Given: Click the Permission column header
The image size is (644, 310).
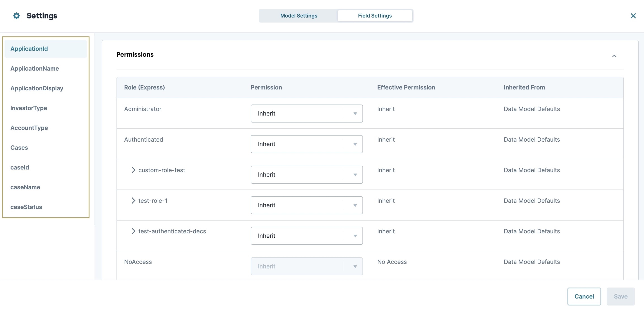Looking at the screenshot, I should pyautogui.click(x=266, y=87).
